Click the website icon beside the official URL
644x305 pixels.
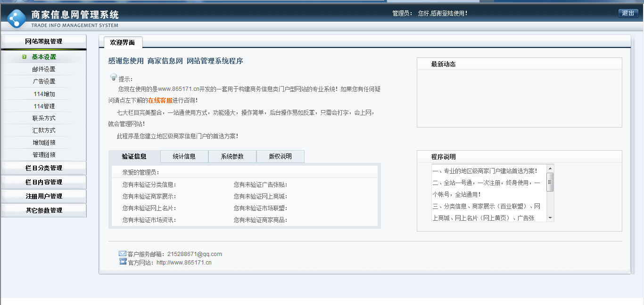[122, 262]
